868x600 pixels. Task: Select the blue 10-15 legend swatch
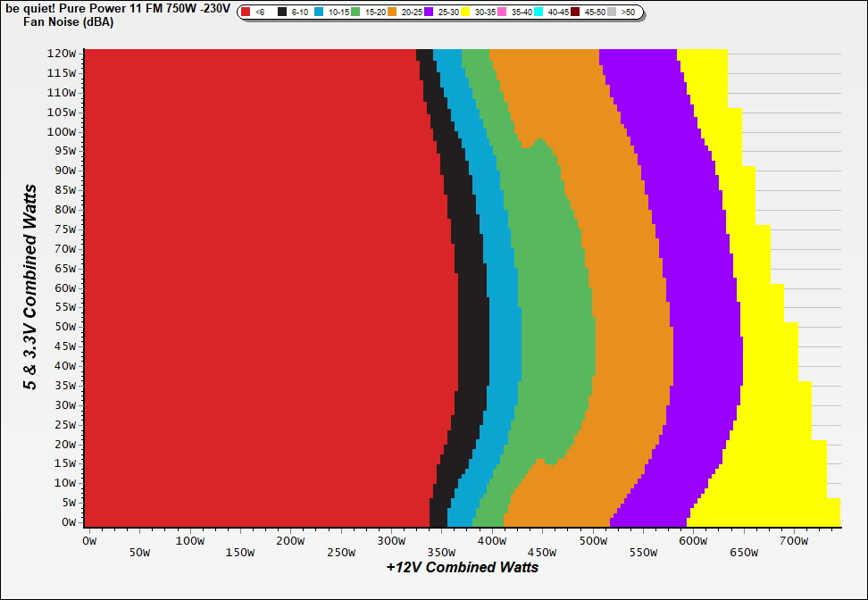pyautogui.click(x=320, y=12)
